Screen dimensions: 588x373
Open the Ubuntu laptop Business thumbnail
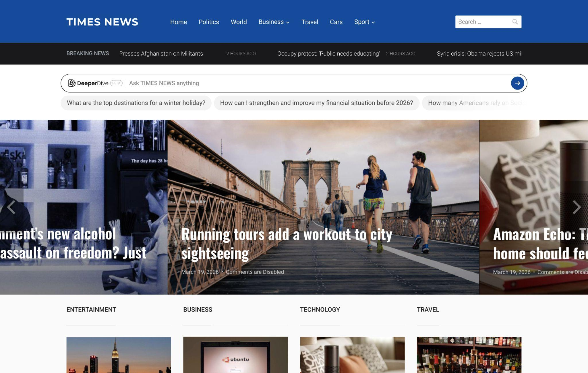[x=235, y=355]
